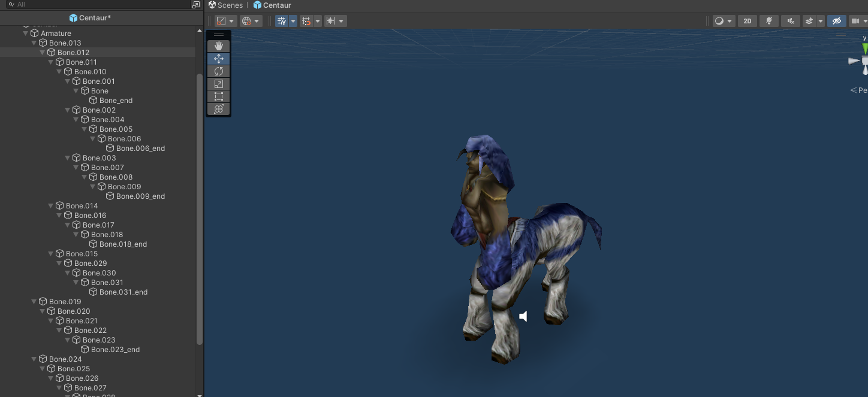This screenshot has width=868, height=397.
Task: Go to the Scenes breadcrumb
Action: click(230, 5)
